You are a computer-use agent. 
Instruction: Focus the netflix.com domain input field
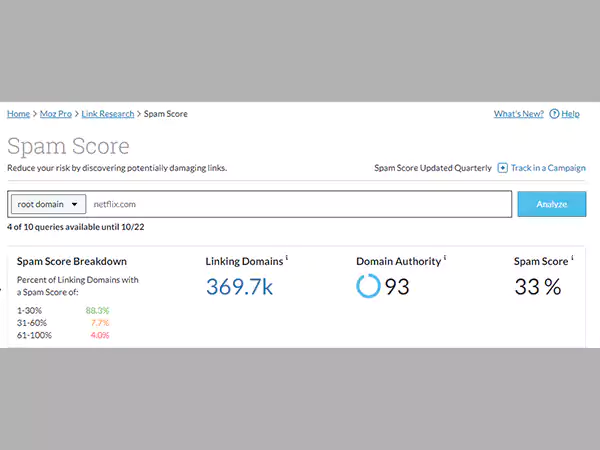(300, 204)
